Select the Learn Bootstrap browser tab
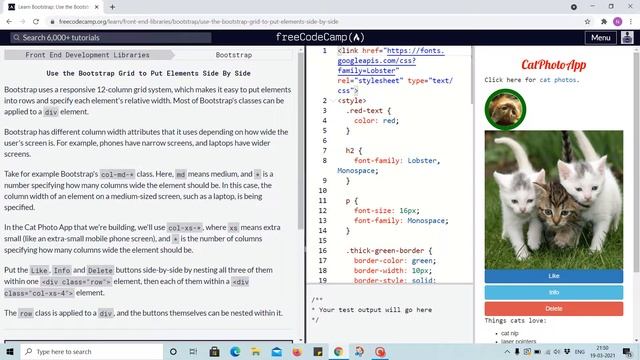Image resolution: width=640 pixels, height=360 pixels. click(53, 7)
